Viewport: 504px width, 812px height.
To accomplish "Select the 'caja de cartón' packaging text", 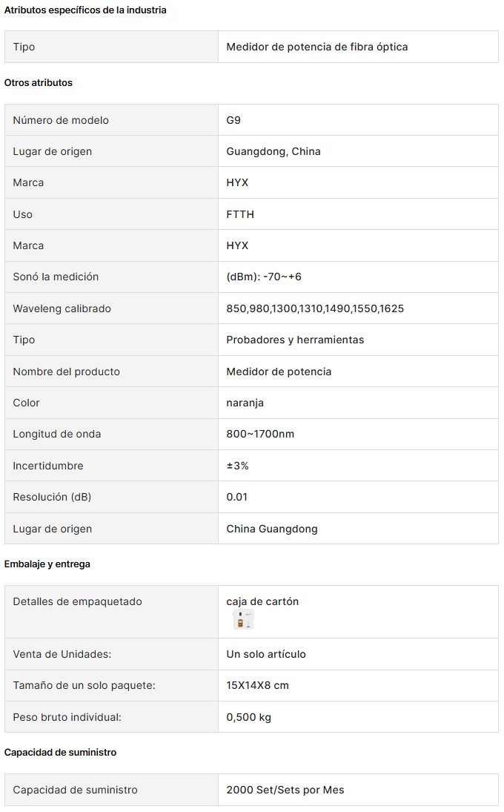I will coord(262,601).
